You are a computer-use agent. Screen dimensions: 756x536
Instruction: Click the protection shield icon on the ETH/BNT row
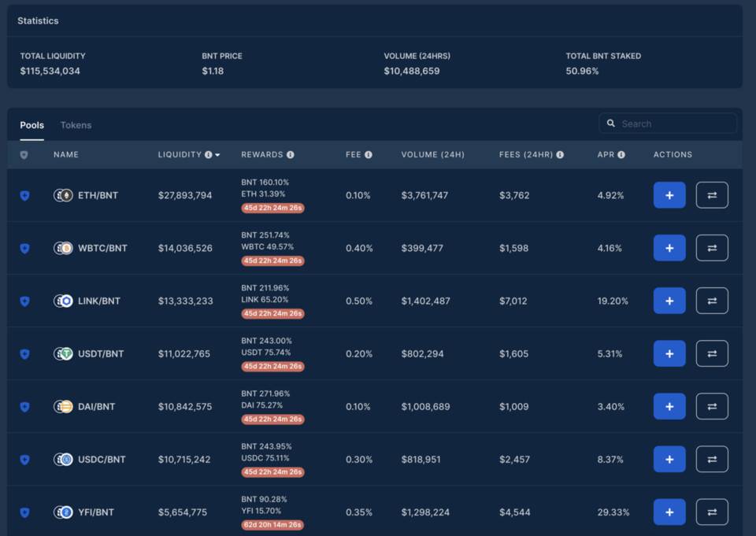pyautogui.click(x=24, y=194)
